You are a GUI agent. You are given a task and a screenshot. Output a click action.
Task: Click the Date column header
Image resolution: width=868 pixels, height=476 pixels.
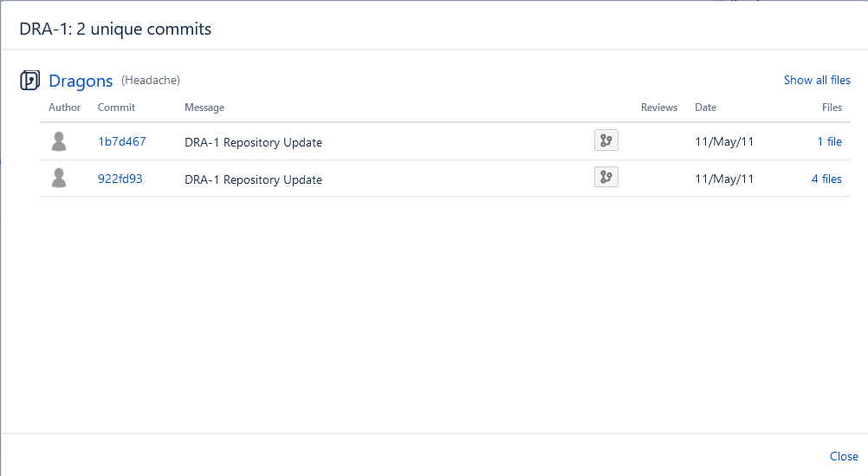705,108
